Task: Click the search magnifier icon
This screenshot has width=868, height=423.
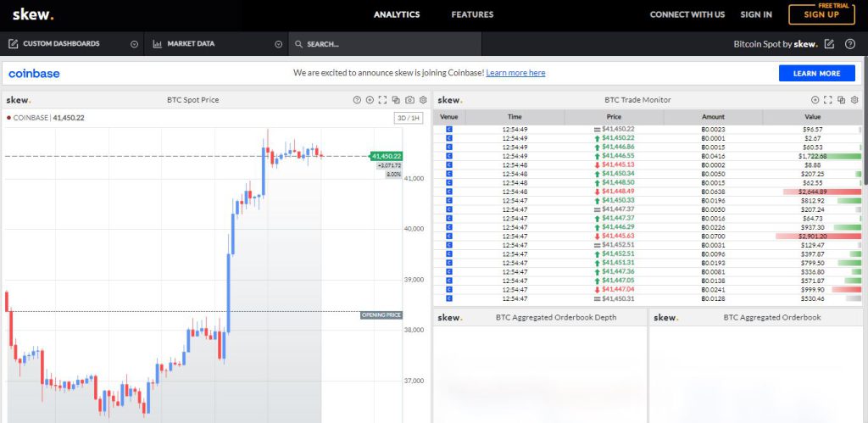Action: [298, 44]
